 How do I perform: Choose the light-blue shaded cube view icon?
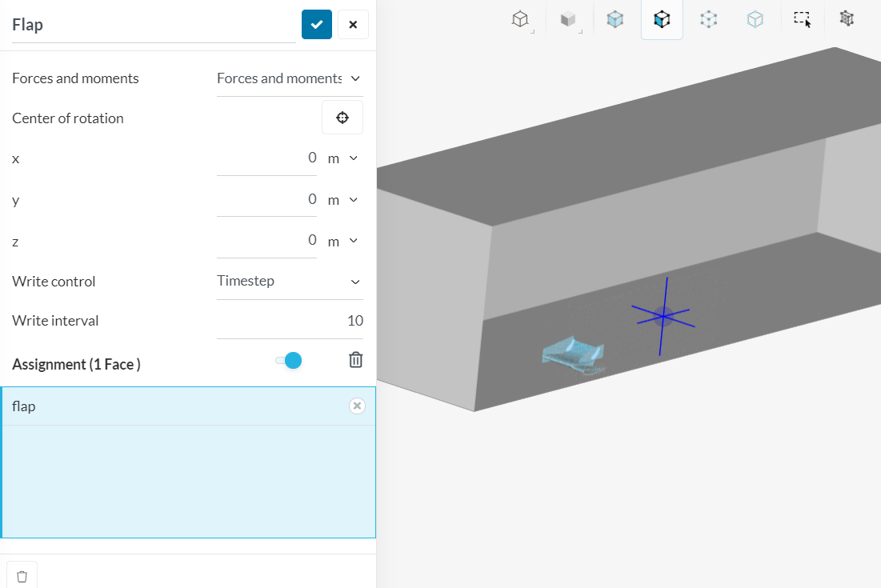615,19
